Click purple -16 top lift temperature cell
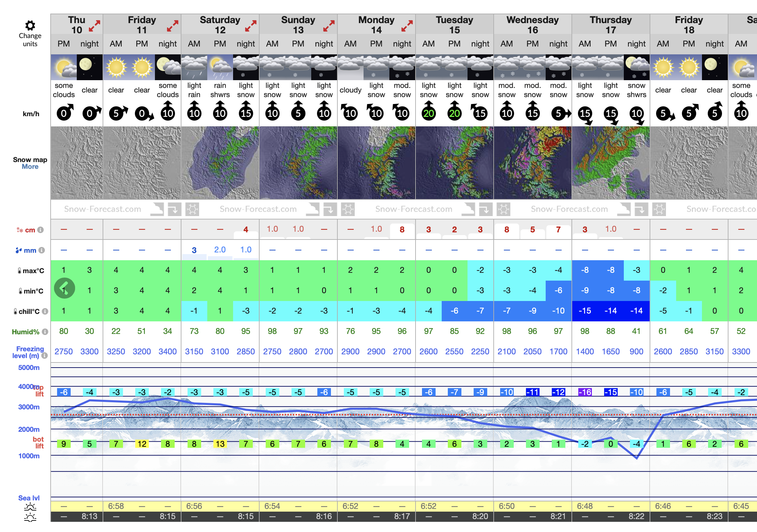The height and width of the screenshot is (532, 757). (585, 392)
